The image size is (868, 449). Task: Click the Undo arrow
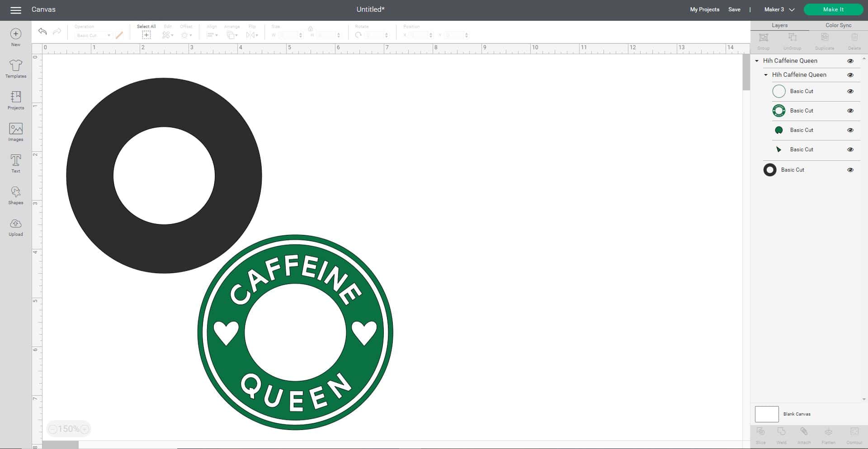[42, 31]
